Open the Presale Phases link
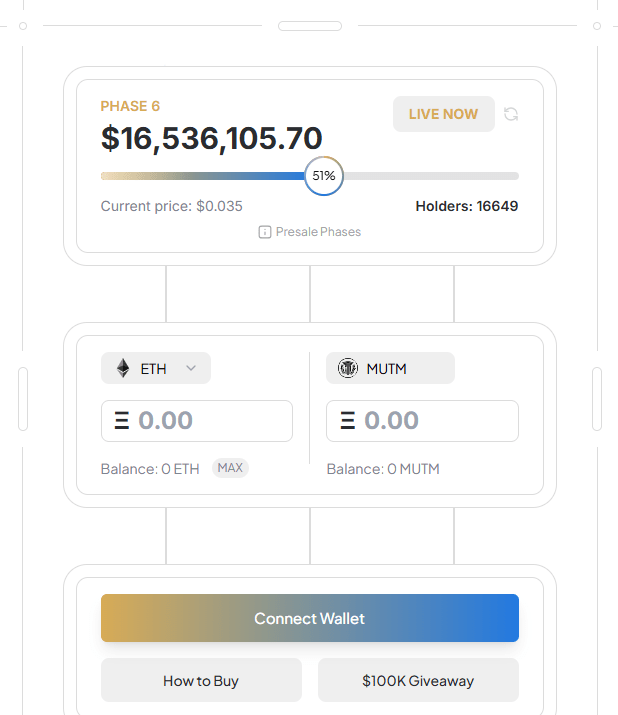Image resolution: width=618 pixels, height=715 pixels. pyautogui.click(x=318, y=232)
